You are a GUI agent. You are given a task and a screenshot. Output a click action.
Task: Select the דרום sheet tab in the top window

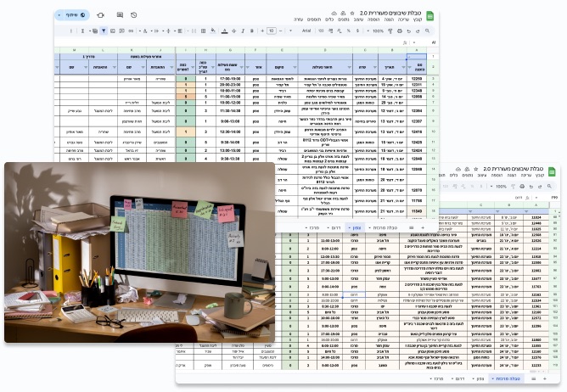[334, 228]
